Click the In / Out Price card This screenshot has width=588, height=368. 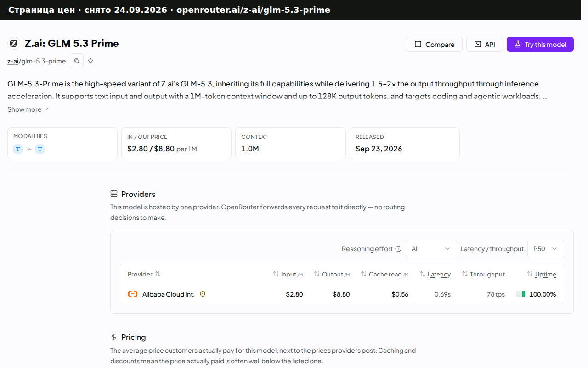point(176,143)
